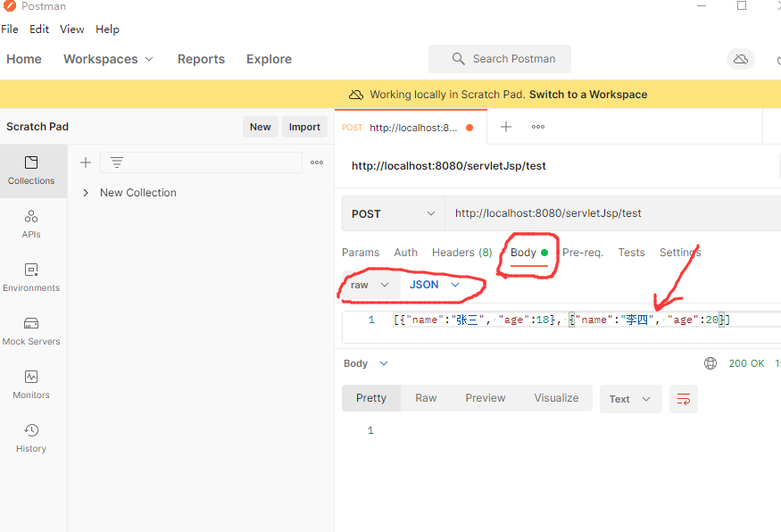Open the response Body dropdown

click(x=366, y=363)
